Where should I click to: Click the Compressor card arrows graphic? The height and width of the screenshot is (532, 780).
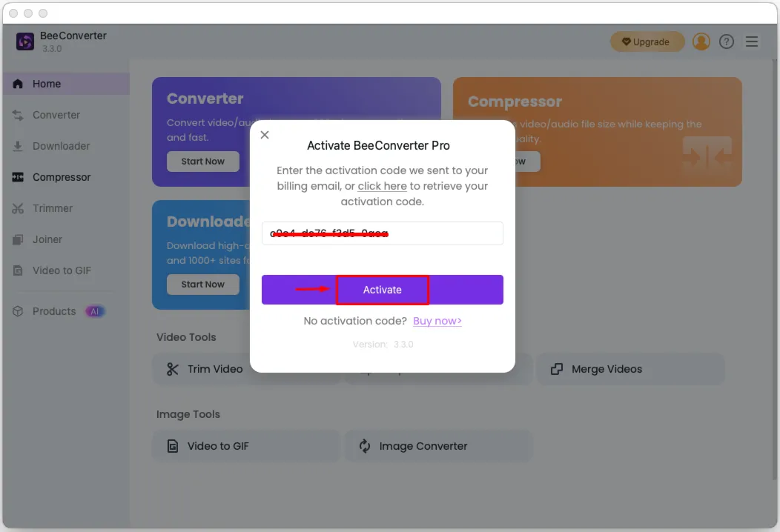(x=707, y=158)
